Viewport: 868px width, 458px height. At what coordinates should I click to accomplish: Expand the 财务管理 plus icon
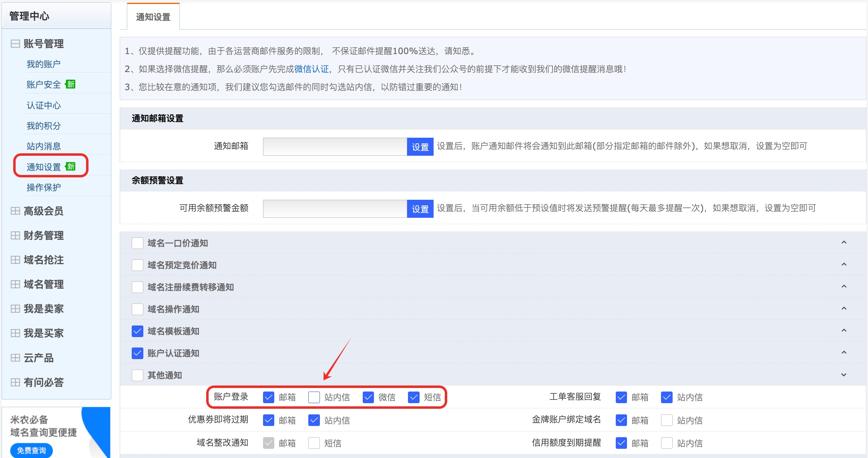click(x=15, y=235)
